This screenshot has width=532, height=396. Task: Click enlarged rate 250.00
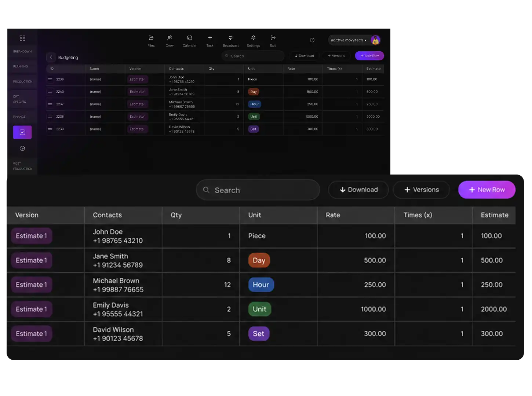(375, 285)
